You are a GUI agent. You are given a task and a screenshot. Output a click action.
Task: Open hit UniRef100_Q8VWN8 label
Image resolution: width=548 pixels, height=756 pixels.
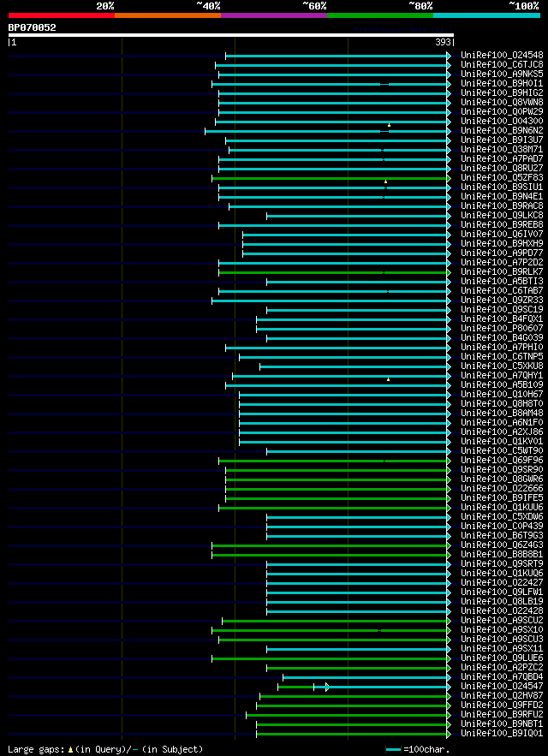pyautogui.click(x=502, y=102)
